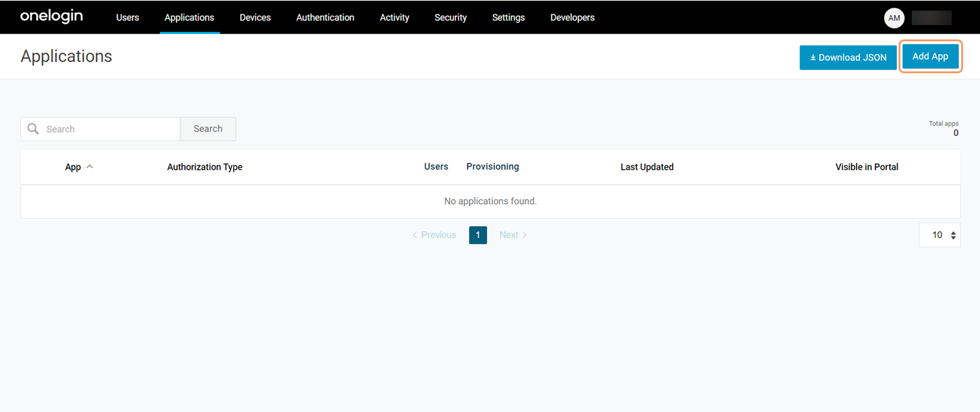Click the Add App button
The height and width of the screenshot is (412, 980).
pos(930,56)
